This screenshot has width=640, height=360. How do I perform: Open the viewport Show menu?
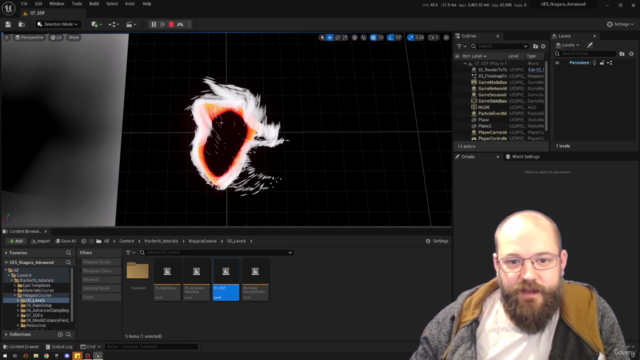[73, 38]
